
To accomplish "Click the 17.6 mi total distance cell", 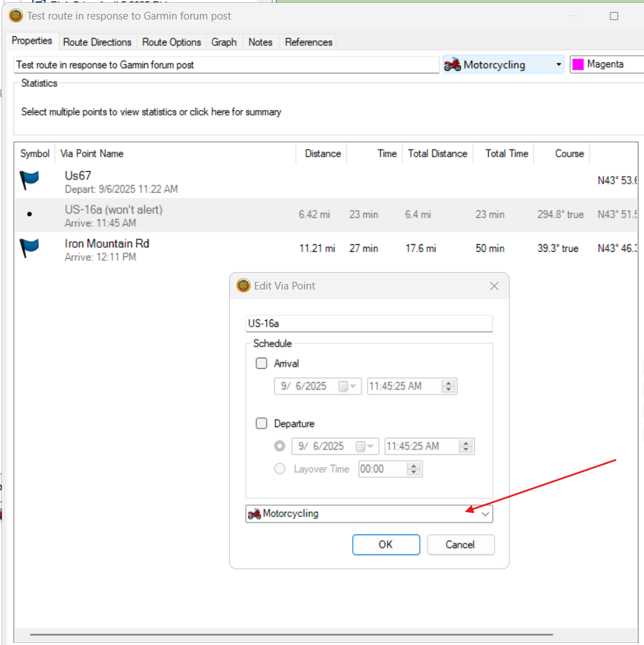I will (x=421, y=248).
